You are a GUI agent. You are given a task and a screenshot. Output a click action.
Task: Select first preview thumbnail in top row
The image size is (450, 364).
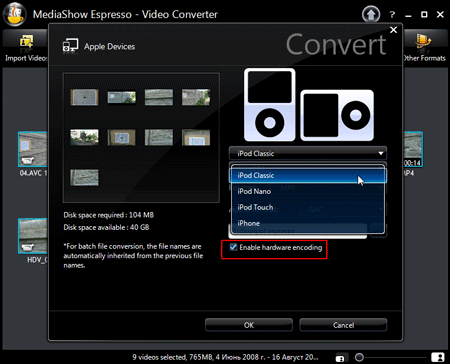(84, 97)
